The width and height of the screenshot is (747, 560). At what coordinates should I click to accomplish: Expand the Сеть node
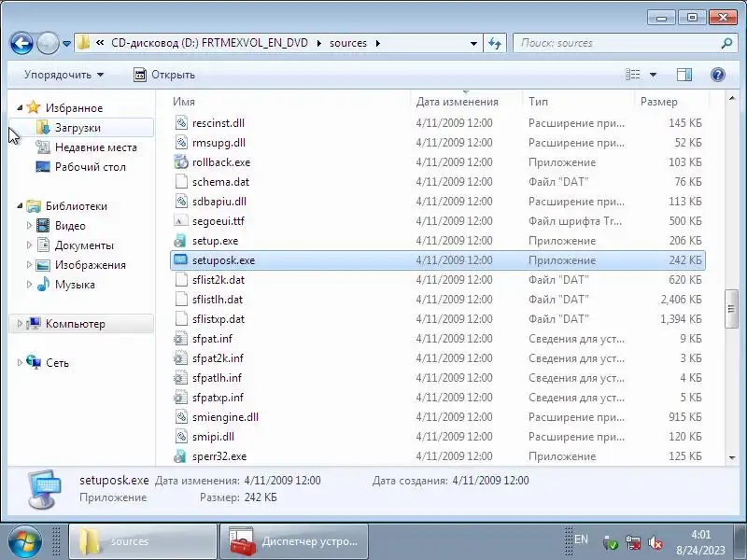(20, 362)
